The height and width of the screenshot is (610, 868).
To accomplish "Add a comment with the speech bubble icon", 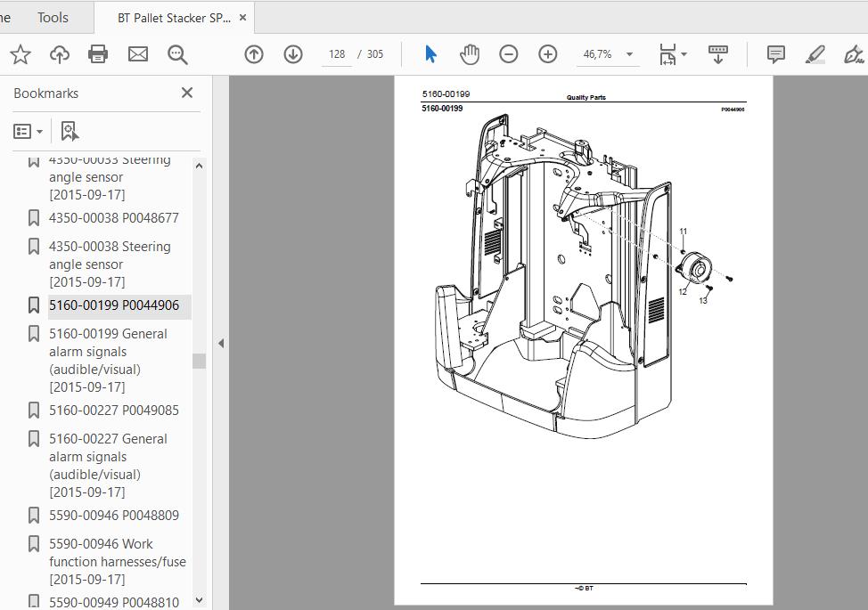I will pyautogui.click(x=775, y=54).
